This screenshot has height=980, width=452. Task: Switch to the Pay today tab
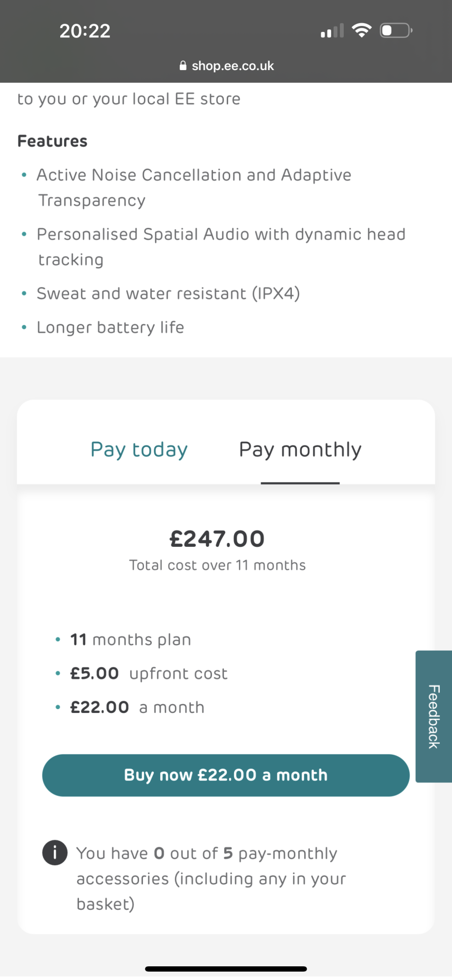pos(139,449)
